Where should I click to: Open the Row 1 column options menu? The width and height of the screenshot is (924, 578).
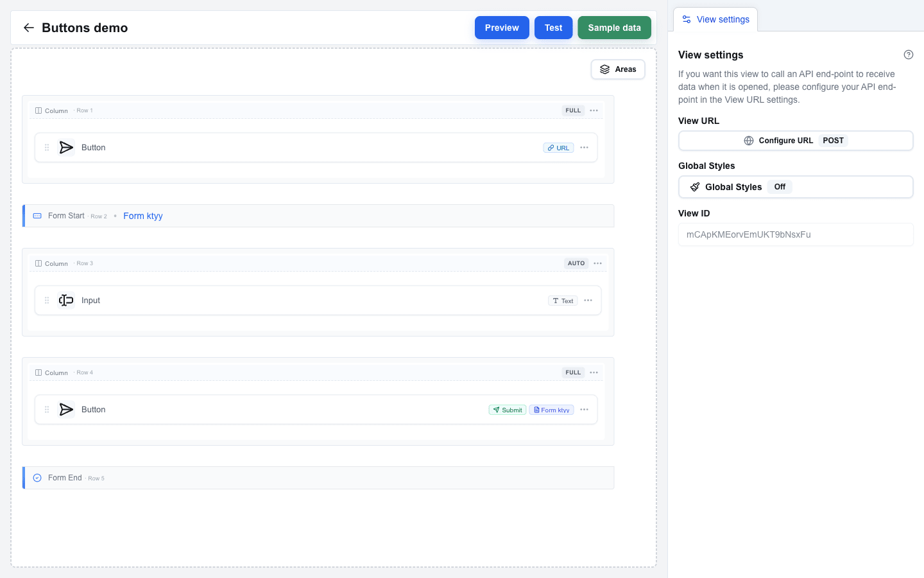[x=594, y=110]
